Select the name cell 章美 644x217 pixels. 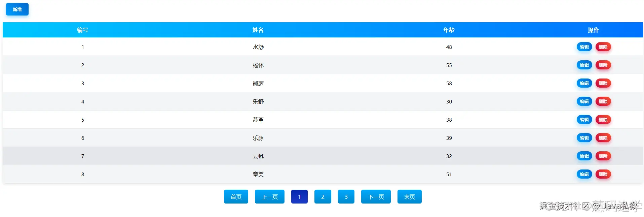[258, 174]
